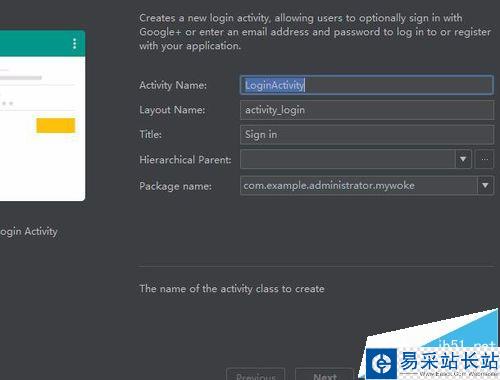
Task: Click the Activity Name input field
Action: click(367, 85)
